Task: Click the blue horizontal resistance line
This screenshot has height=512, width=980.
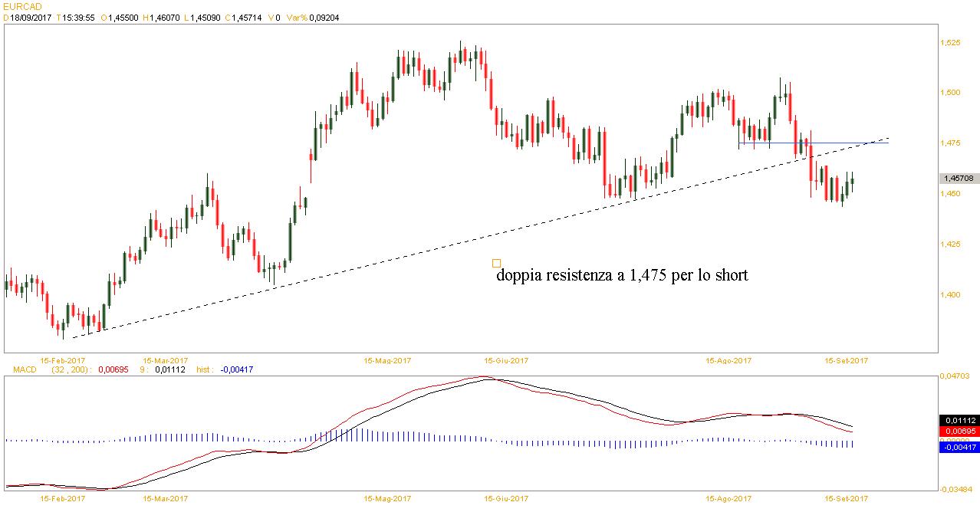Action: tap(813, 143)
